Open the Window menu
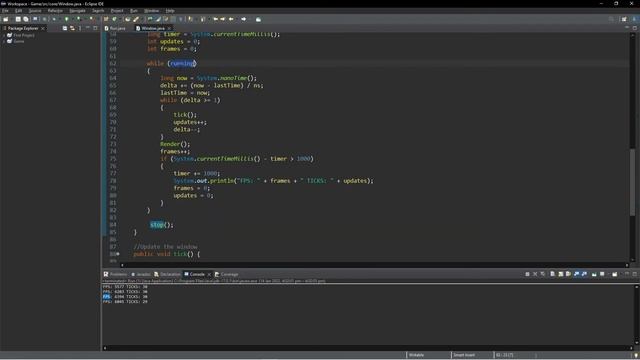This screenshot has height=360, width=640. [x=151, y=11]
